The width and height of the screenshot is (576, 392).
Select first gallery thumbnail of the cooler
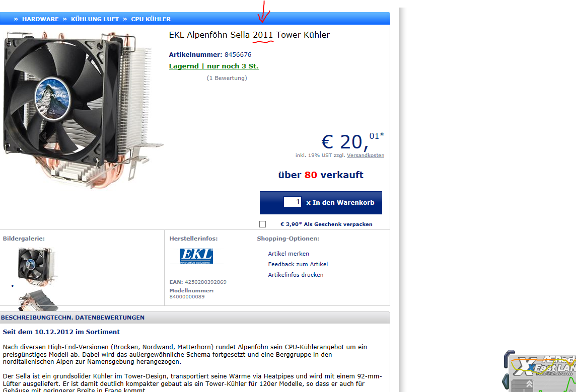click(x=37, y=267)
